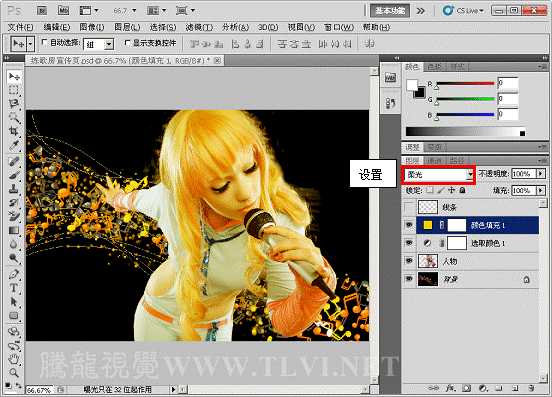Image resolution: width=552 pixels, height=397 pixels.
Task: Open the 图层(L) menu
Action: click(x=127, y=27)
